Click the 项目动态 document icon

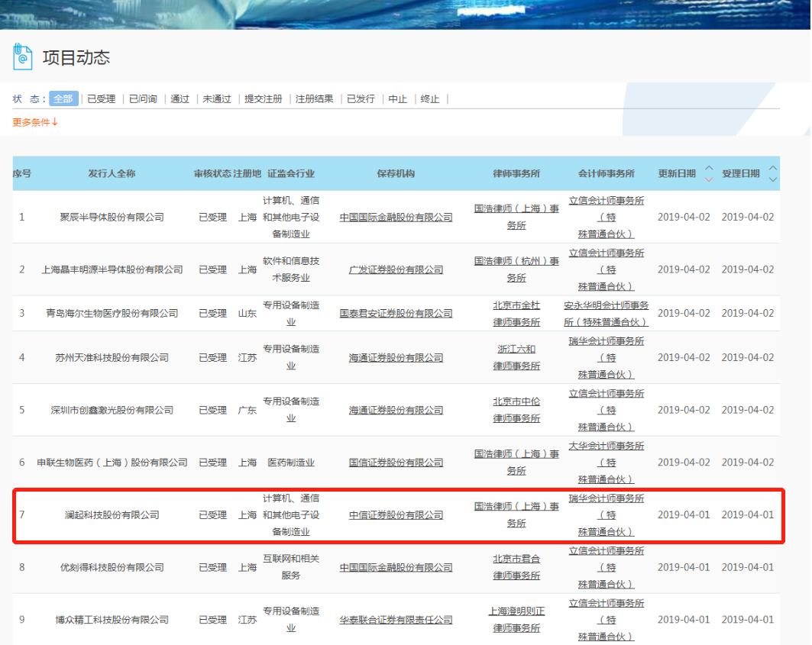coord(23,56)
